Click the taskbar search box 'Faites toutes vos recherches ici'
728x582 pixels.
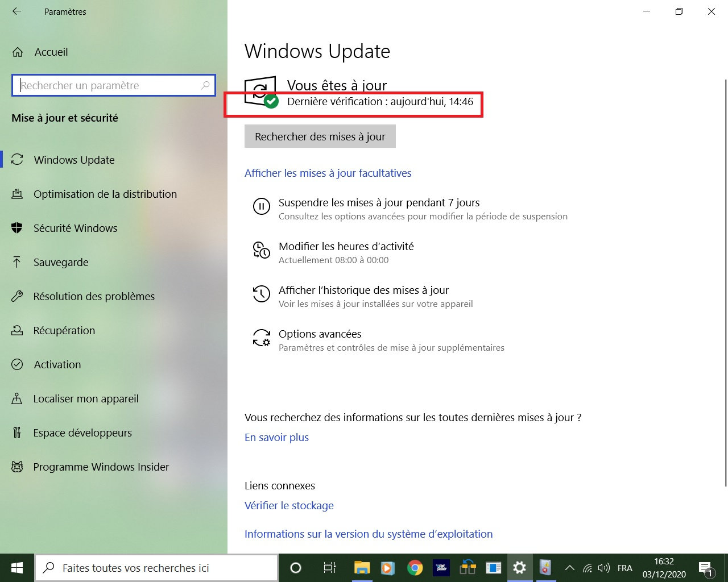(156, 568)
